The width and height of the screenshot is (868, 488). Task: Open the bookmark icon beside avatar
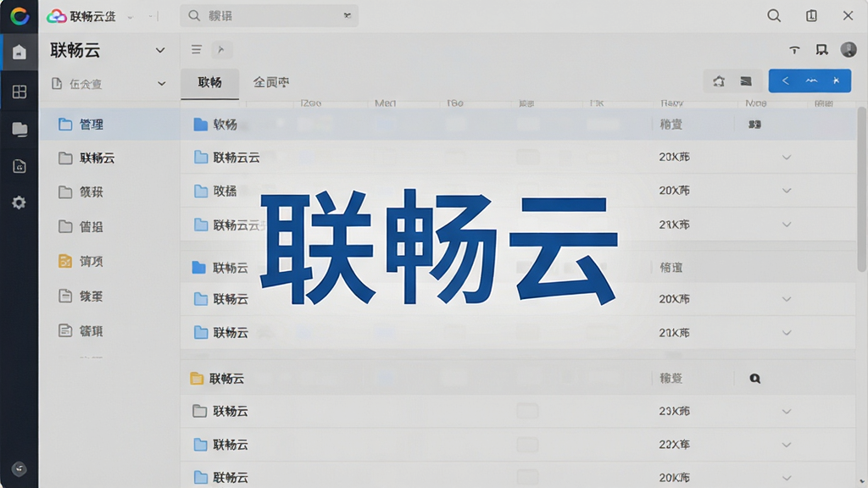[821, 50]
